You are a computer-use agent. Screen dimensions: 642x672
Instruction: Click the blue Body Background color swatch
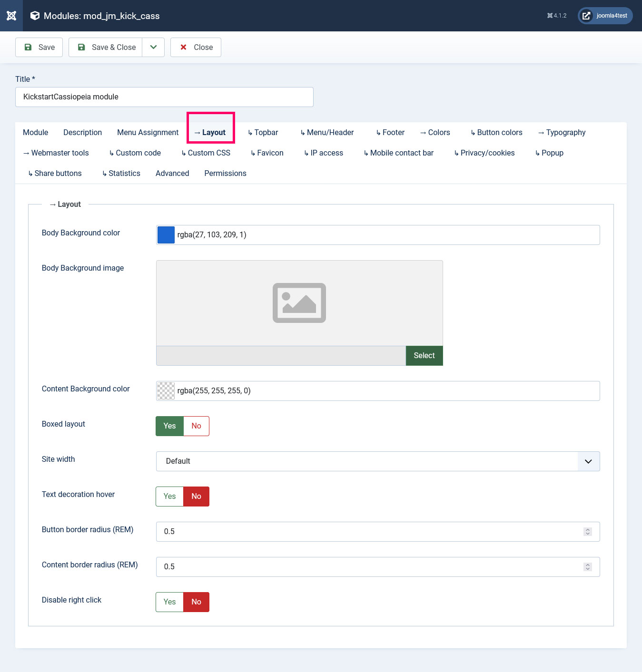pos(166,235)
